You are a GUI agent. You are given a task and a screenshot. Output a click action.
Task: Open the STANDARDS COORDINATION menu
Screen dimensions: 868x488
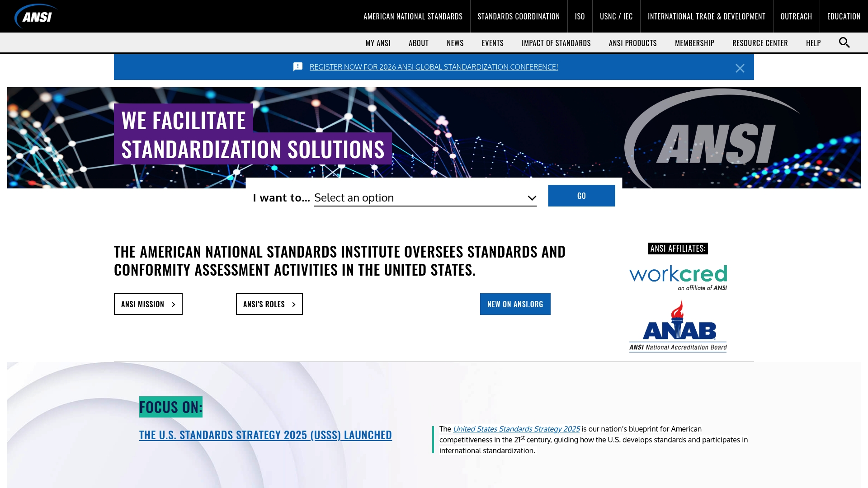coord(518,16)
